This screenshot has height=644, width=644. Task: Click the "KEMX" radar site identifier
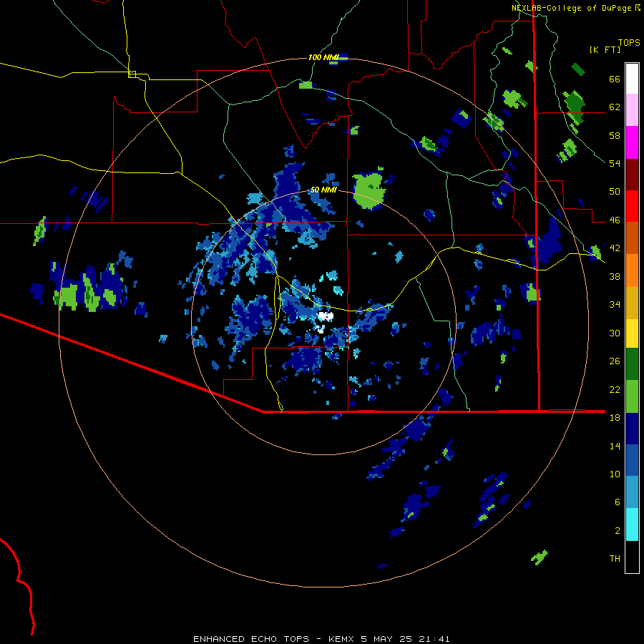pyautogui.click(x=341, y=639)
